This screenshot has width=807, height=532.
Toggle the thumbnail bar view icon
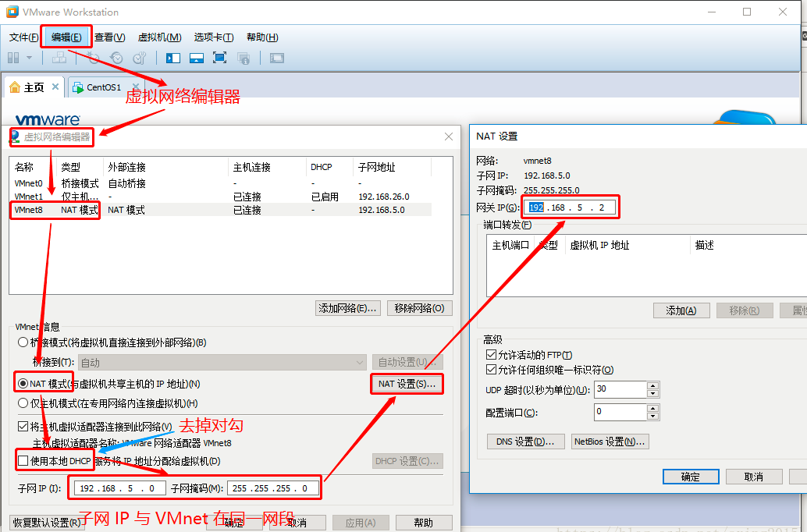[197, 58]
